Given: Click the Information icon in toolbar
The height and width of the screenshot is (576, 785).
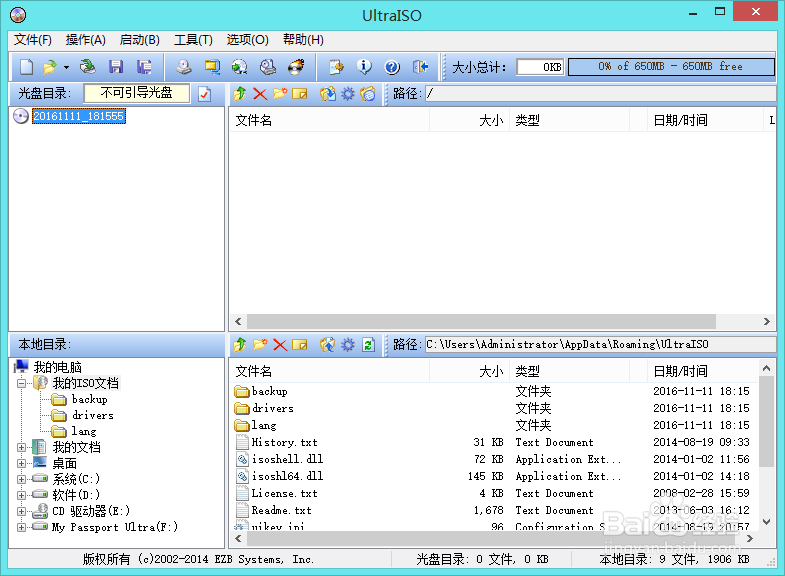Looking at the screenshot, I should [364, 67].
